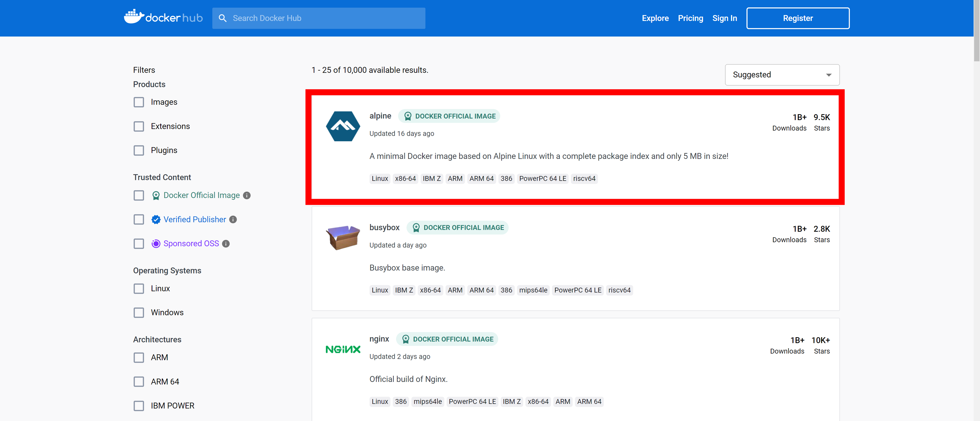Screen dimensions: 980x421
Task: Filter by Windows operating system
Action: [139, 312]
